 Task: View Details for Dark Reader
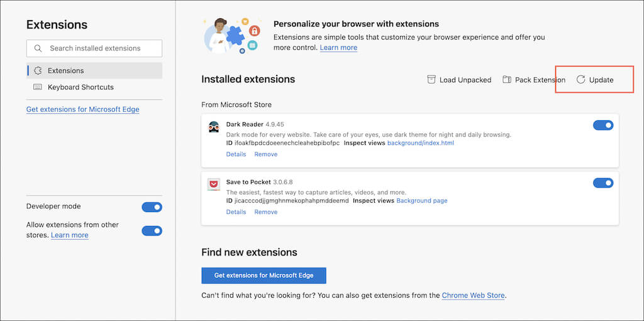point(236,154)
